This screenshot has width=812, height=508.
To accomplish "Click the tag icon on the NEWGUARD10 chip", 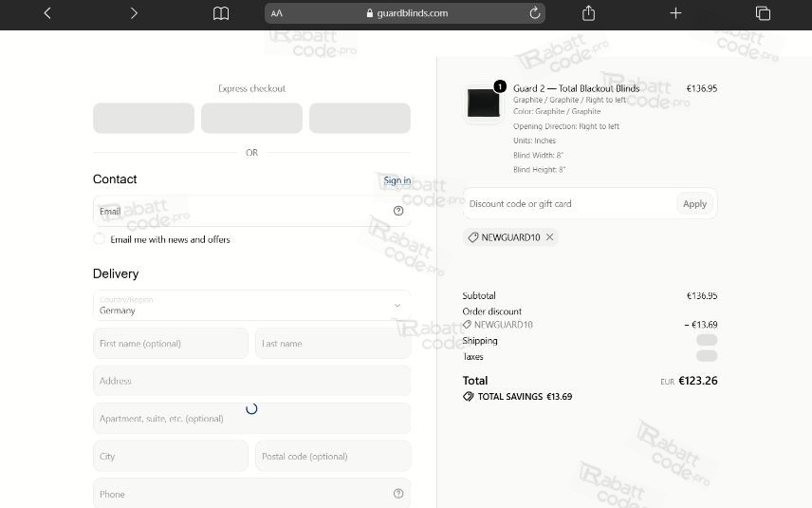I will (472, 236).
